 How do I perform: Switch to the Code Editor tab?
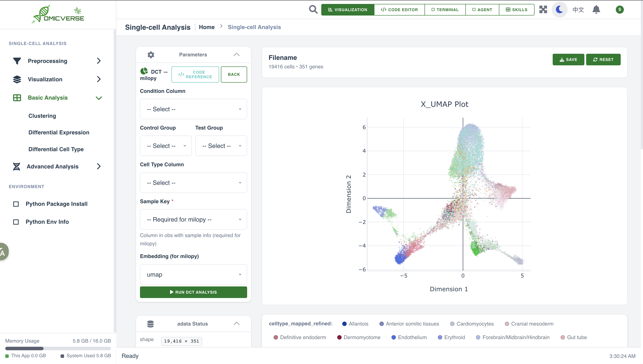(x=399, y=9)
